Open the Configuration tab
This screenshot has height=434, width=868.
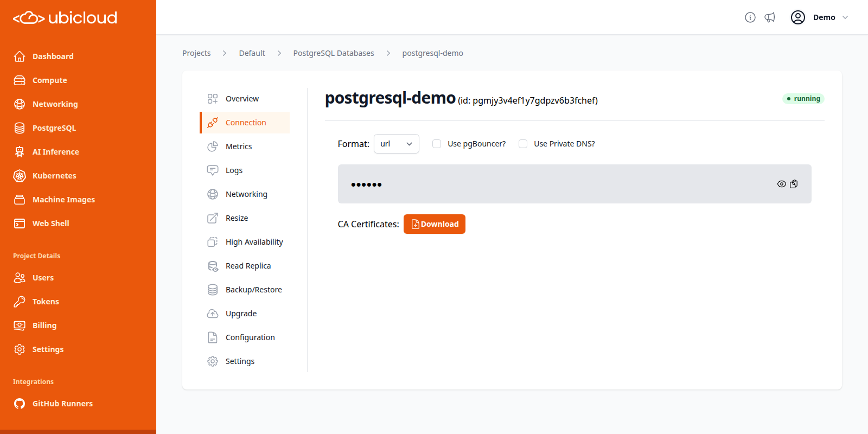(x=245, y=337)
